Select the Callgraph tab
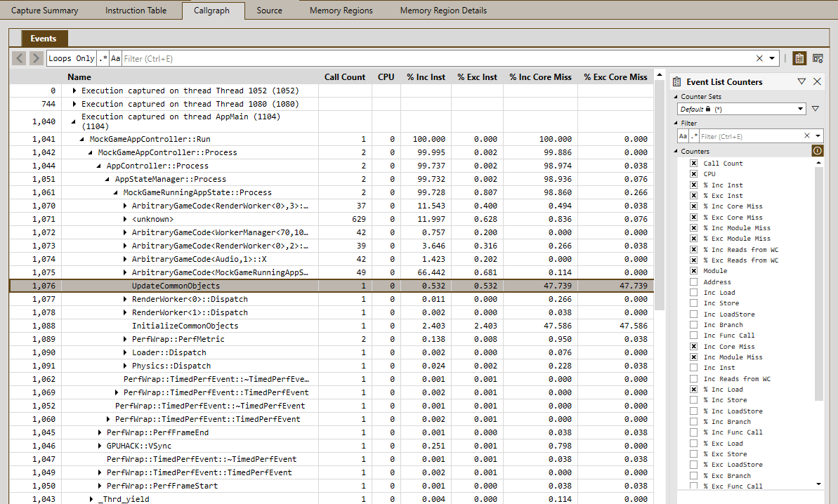838x504 pixels. (x=211, y=10)
